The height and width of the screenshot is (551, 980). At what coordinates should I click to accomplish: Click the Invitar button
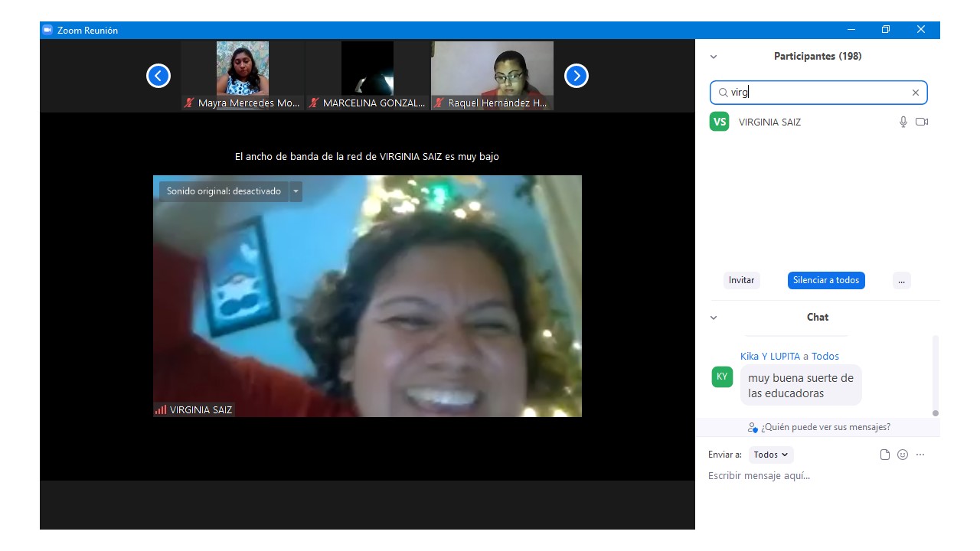(x=741, y=280)
